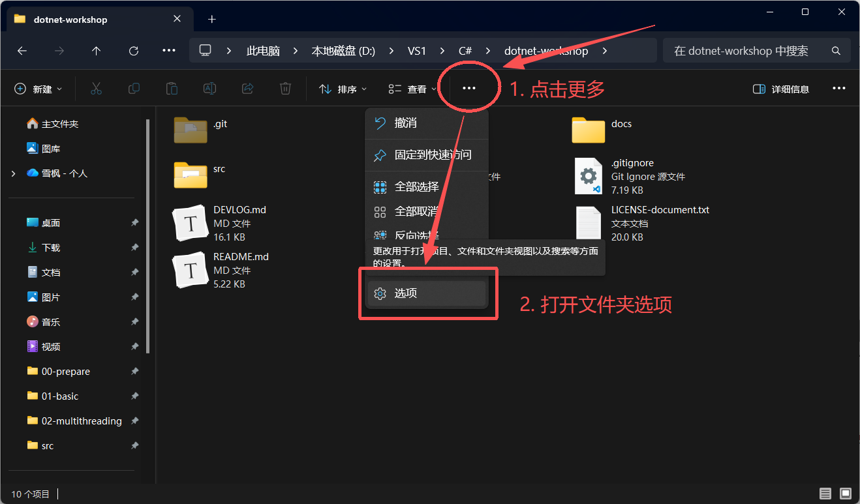Screen dimensions: 860x504
Task: Go to C# breadcrumb
Action: point(465,51)
